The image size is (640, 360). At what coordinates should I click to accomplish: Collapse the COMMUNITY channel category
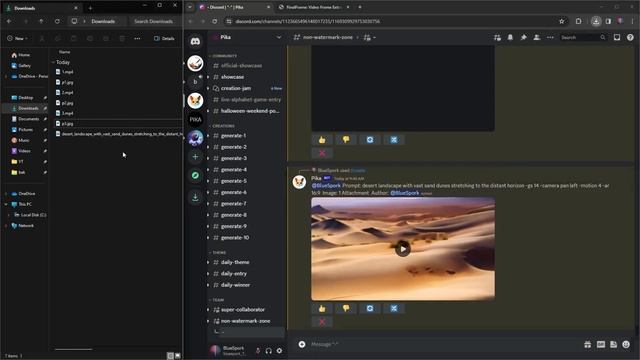pyautogui.click(x=223, y=56)
